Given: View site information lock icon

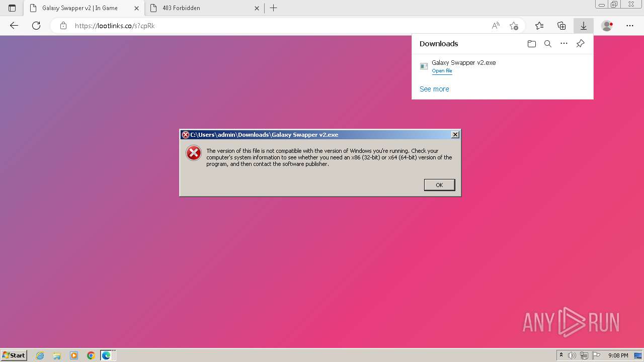Looking at the screenshot, I should [x=63, y=26].
